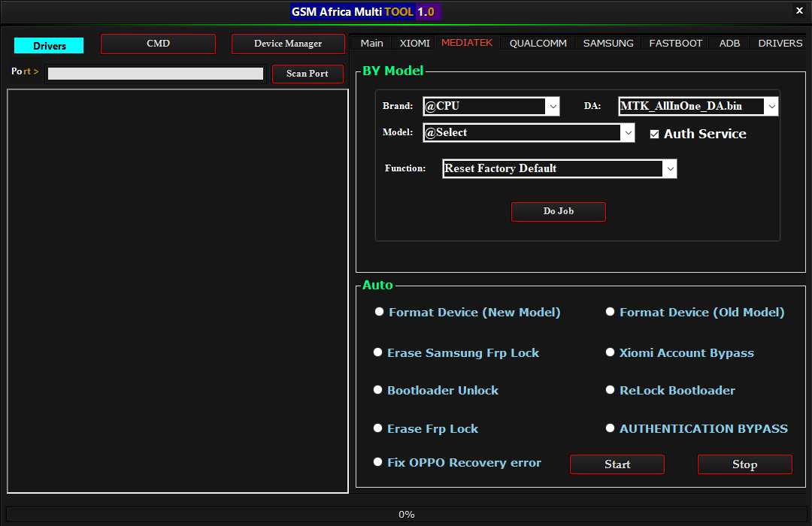Expand the Function dropdown list
The height and width of the screenshot is (526, 812).
[670, 169]
